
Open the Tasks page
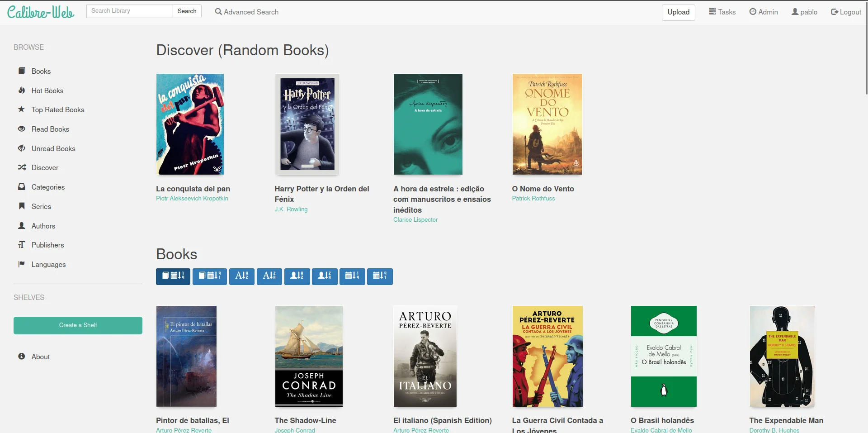point(722,12)
